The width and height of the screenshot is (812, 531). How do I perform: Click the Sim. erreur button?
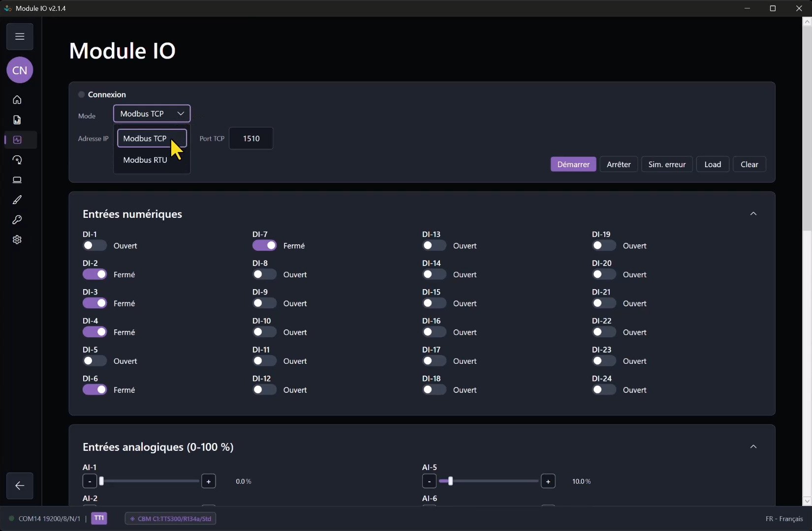667,164
